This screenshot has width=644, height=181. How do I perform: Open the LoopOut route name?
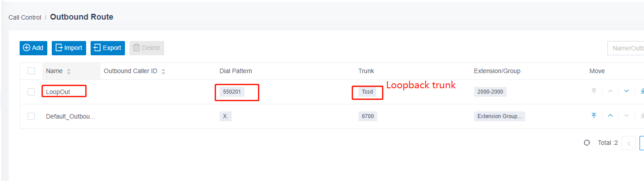[x=58, y=92]
